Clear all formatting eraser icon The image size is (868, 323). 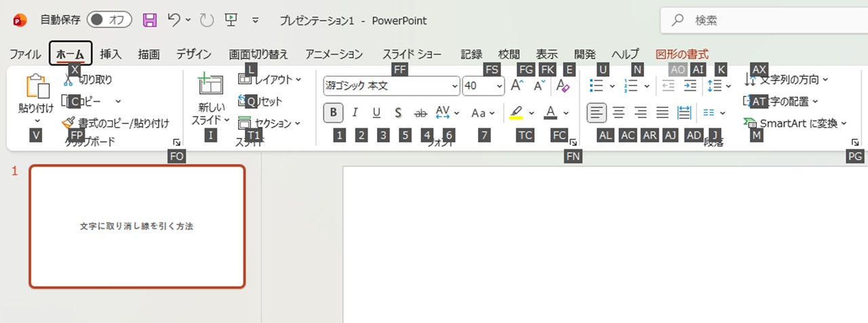pyautogui.click(x=563, y=85)
